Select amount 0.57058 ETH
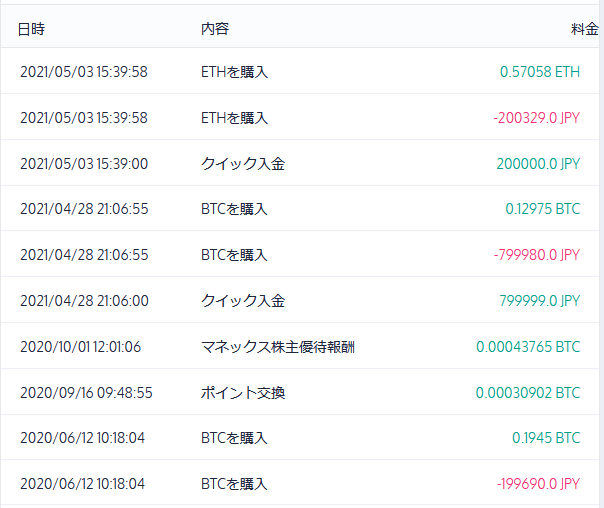 (540, 72)
